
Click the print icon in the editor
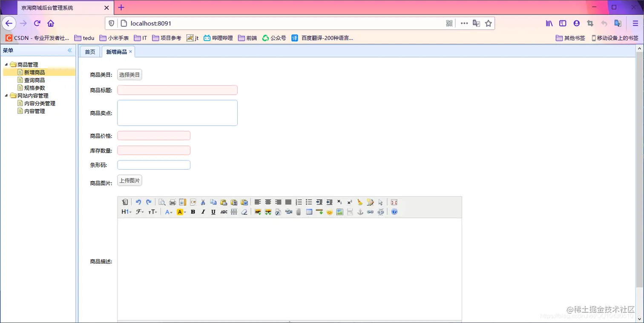pos(172,202)
